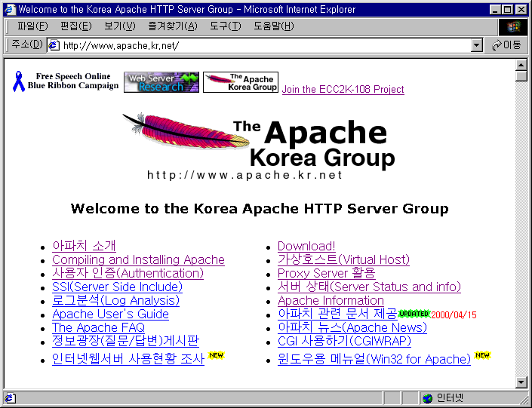Click the vertical scrollbar up arrow

[521, 65]
